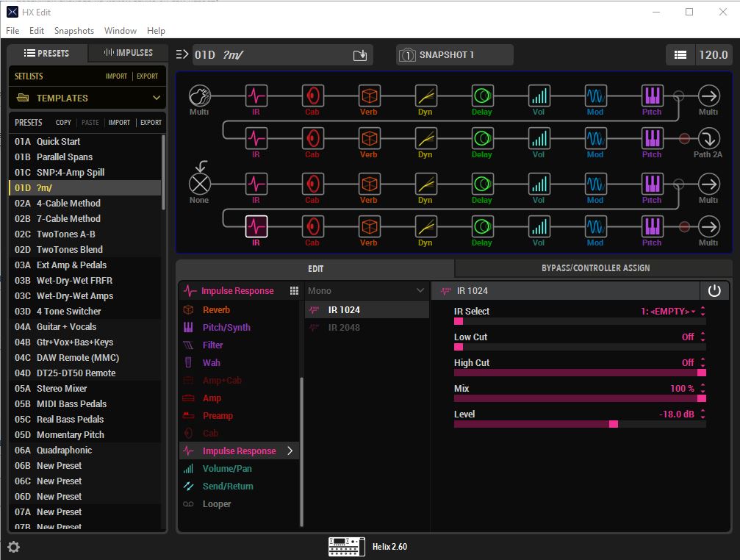Screen dimensions: 740x560
Task: Load preset 01A Quick Start
Action: pos(85,142)
